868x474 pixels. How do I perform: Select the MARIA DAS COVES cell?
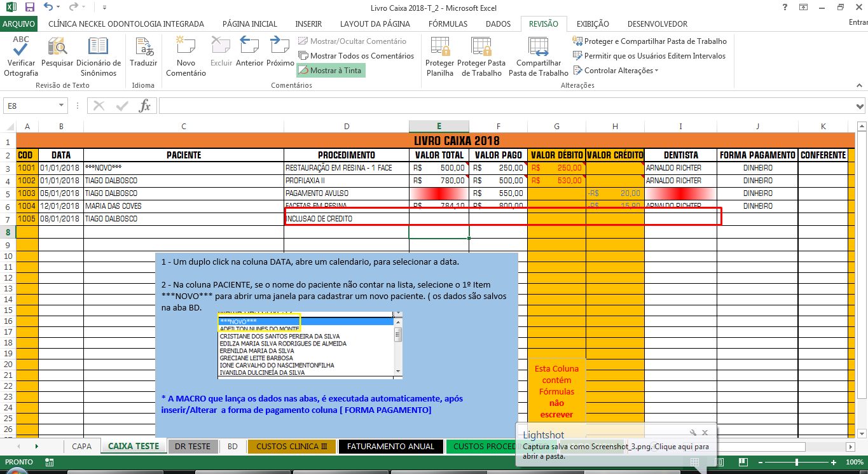[x=184, y=206]
